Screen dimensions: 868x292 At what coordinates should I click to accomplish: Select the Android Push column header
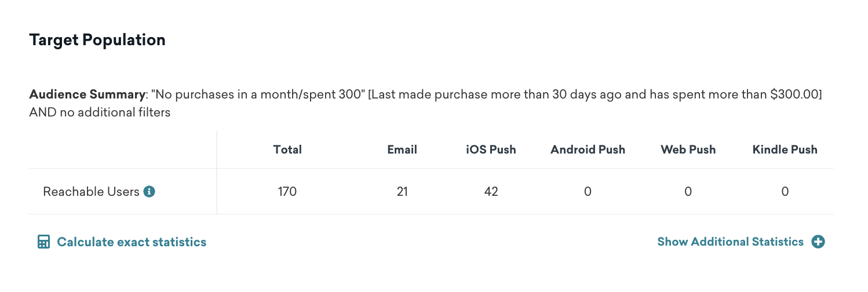[588, 149]
